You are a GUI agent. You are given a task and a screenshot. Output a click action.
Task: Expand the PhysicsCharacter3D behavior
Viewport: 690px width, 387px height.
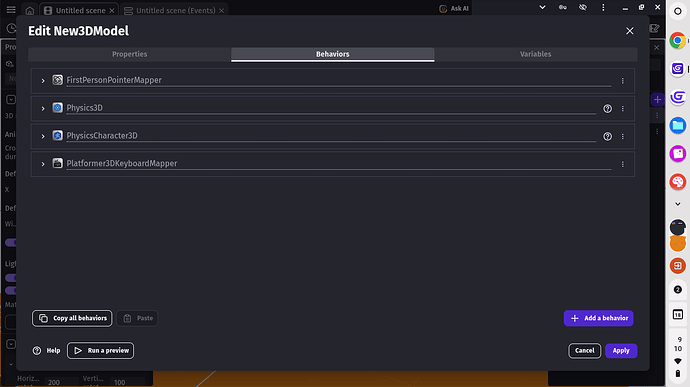[43, 136]
